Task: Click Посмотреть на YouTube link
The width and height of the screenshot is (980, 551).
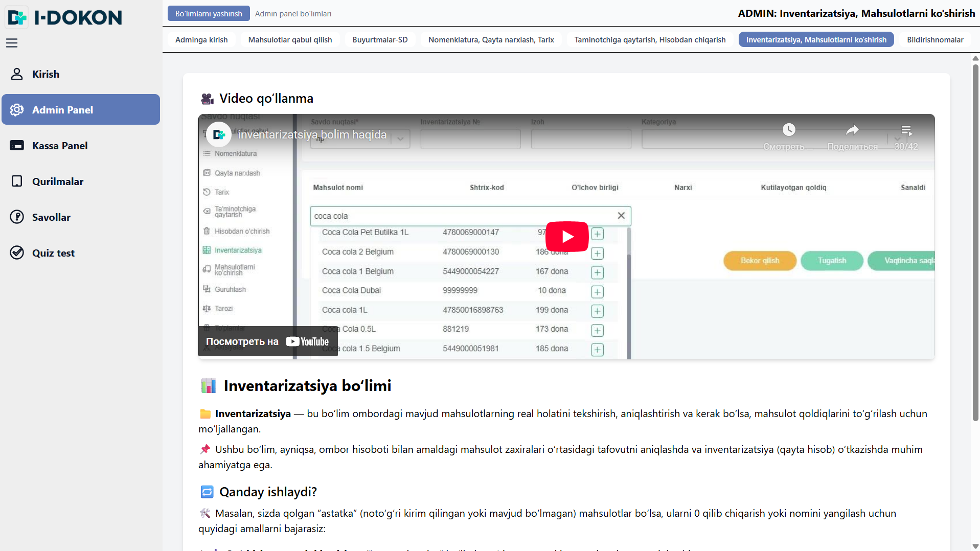Action: pyautogui.click(x=267, y=341)
